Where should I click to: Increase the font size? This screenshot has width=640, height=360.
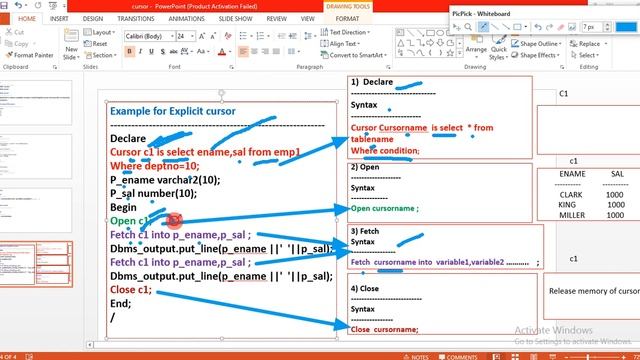coord(202,36)
